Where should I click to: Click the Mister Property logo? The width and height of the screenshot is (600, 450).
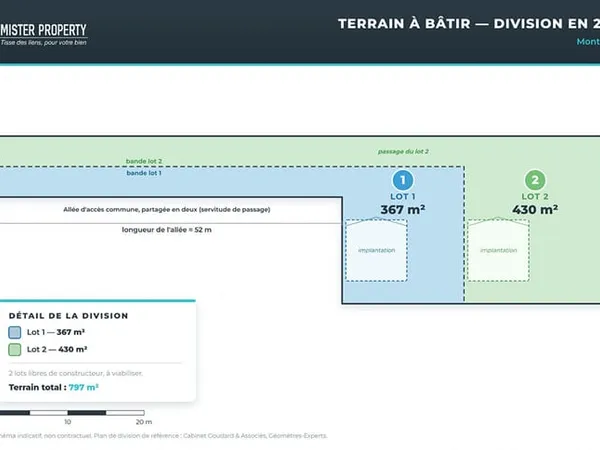44,34
